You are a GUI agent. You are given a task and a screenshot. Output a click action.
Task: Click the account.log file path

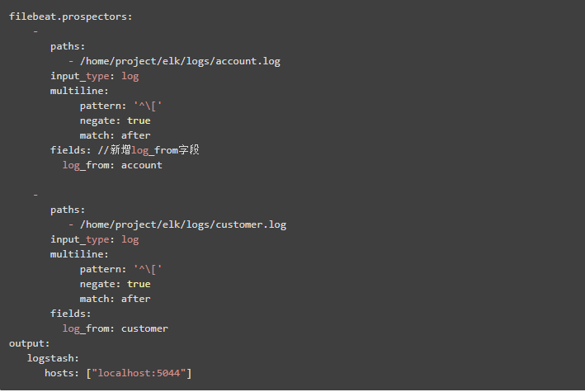181,61
